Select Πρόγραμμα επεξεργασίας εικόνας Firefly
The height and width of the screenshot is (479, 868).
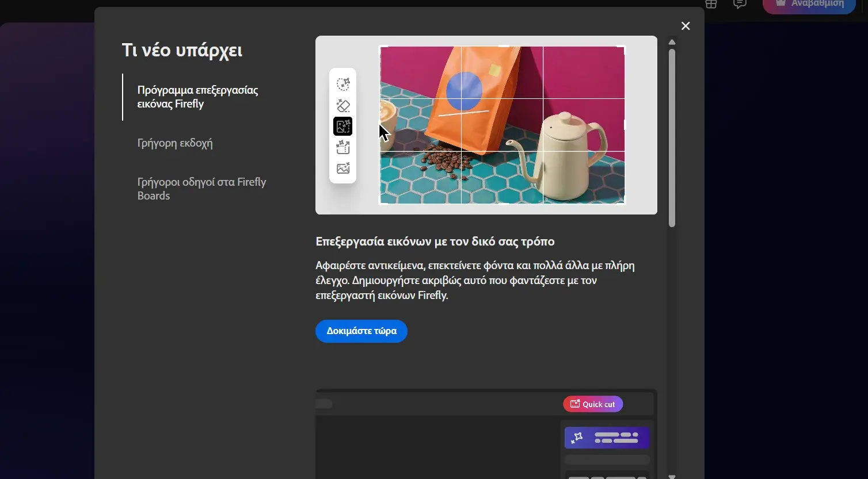pos(197,97)
